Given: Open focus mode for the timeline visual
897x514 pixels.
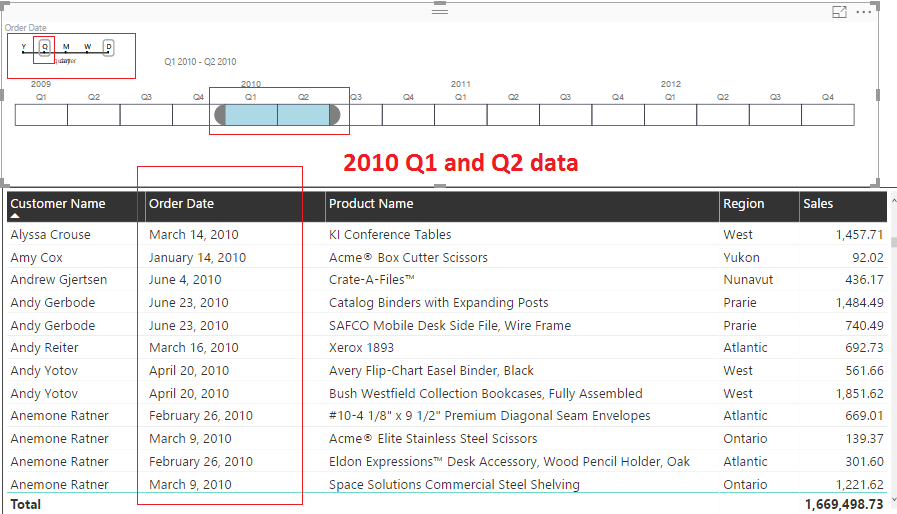Looking at the screenshot, I should pyautogui.click(x=839, y=12).
